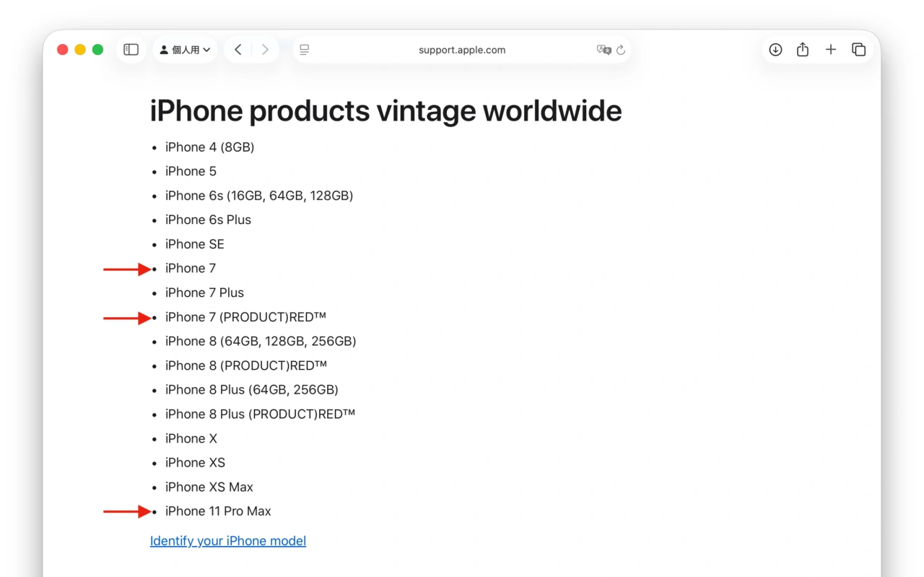The image size is (924, 577).
Task: Toggle the Safari sidebar
Action: 131,49
